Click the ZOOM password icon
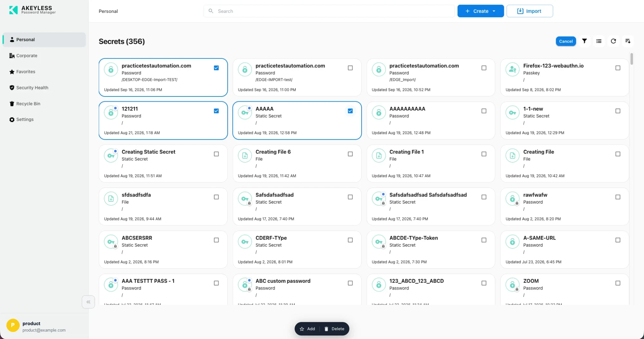 click(x=512, y=285)
